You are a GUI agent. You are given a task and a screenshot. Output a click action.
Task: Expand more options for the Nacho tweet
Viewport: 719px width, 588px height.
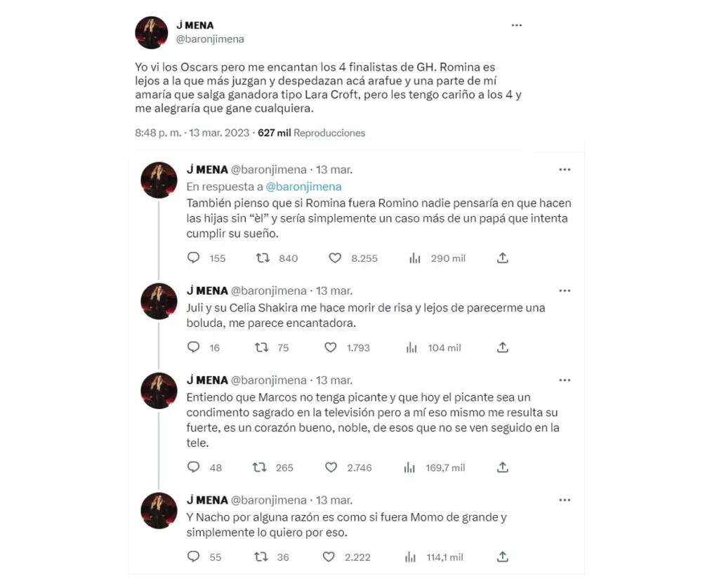click(x=564, y=500)
